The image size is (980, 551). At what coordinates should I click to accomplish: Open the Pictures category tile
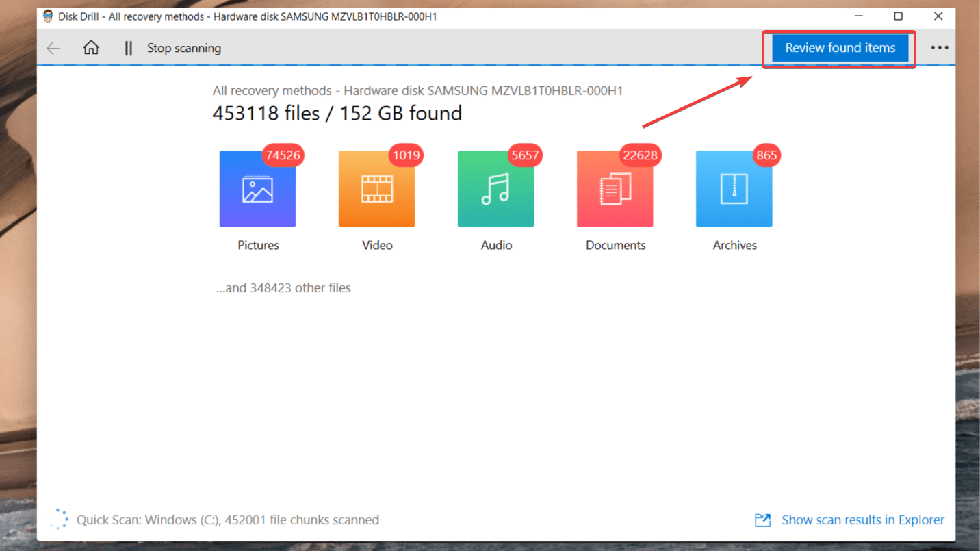(x=257, y=189)
